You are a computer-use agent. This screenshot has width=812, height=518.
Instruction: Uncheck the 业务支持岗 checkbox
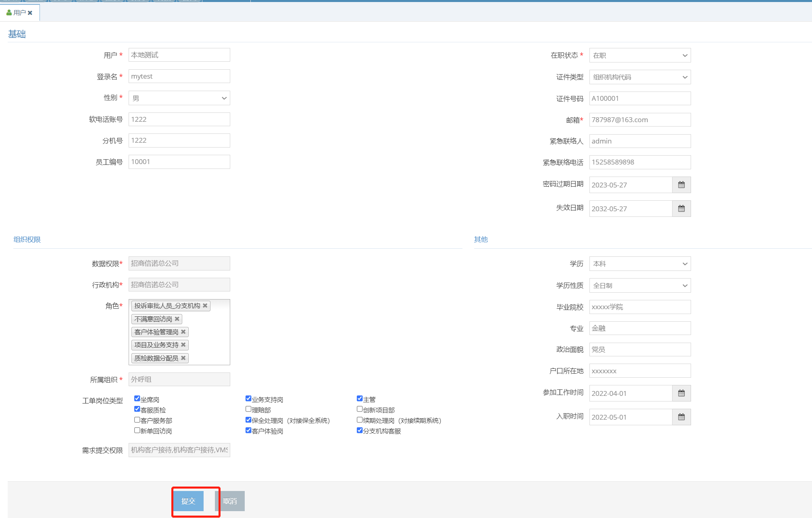pos(248,399)
